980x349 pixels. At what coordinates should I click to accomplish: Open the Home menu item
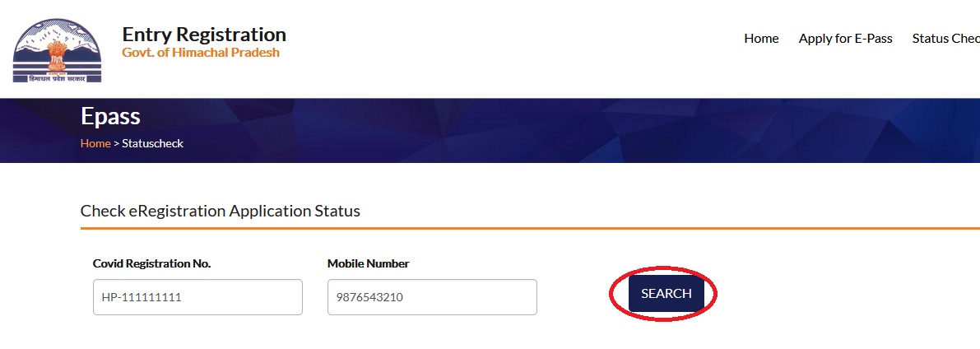click(x=761, y=39)
